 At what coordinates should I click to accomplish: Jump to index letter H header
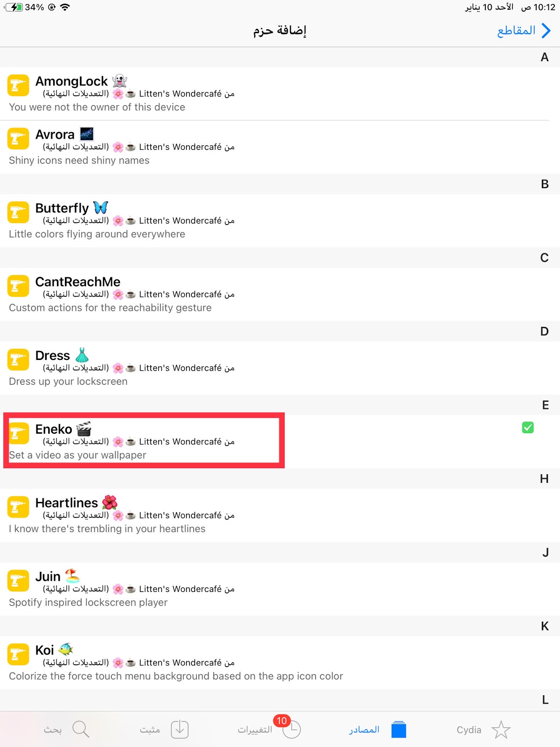coord(544,479)
